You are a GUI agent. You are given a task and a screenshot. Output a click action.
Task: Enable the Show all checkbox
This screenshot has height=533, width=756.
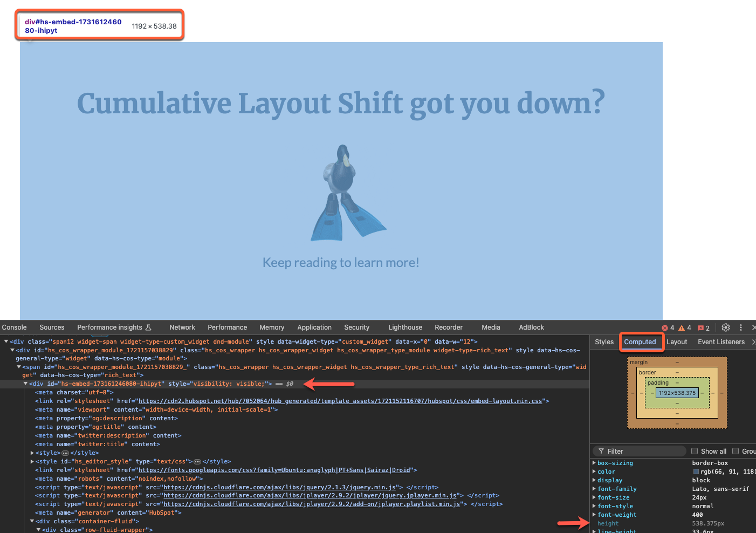click(x=695, y=451)
